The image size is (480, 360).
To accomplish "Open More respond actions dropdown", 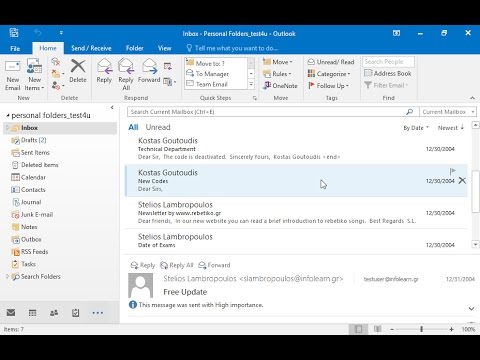I will (x=170, y=82).
